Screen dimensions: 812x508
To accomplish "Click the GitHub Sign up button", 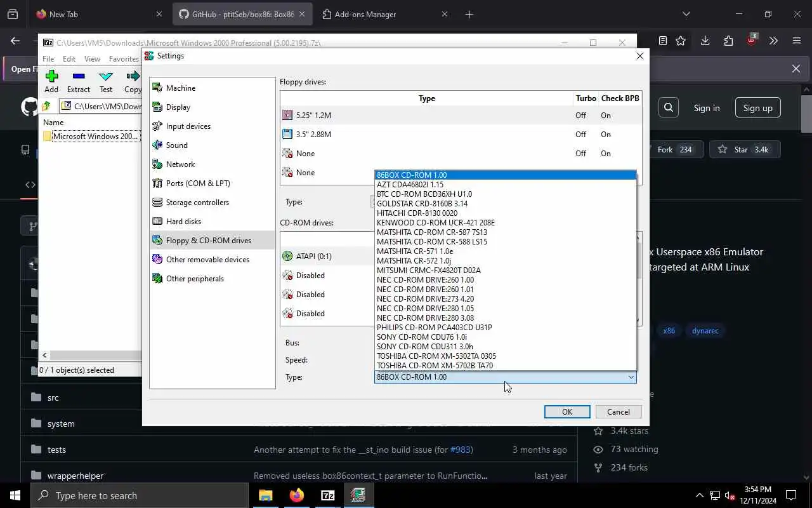I will coord(758,108).
